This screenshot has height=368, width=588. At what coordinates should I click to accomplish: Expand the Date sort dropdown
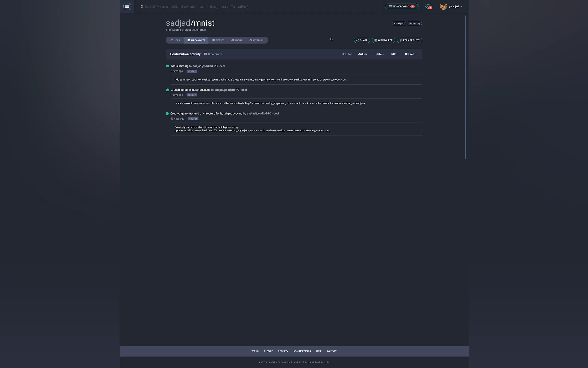click(380, 54)
